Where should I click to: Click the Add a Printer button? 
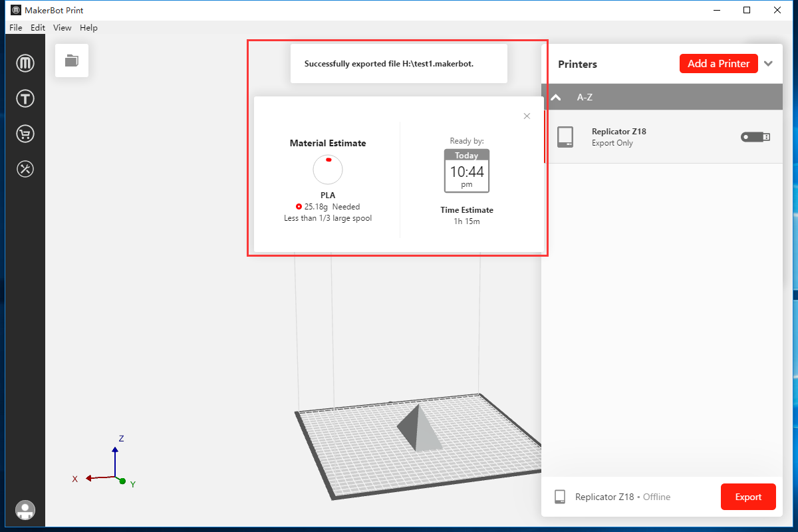point(718,63)
